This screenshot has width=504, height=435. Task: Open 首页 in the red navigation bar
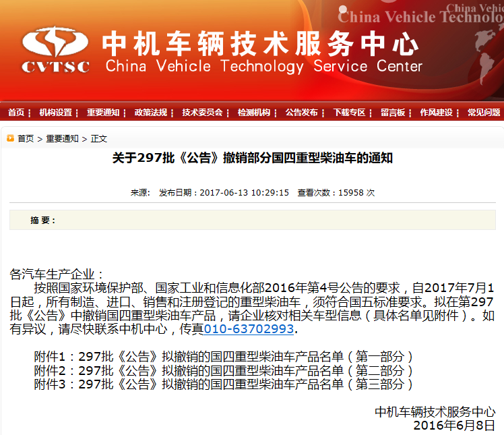point(16,112)
